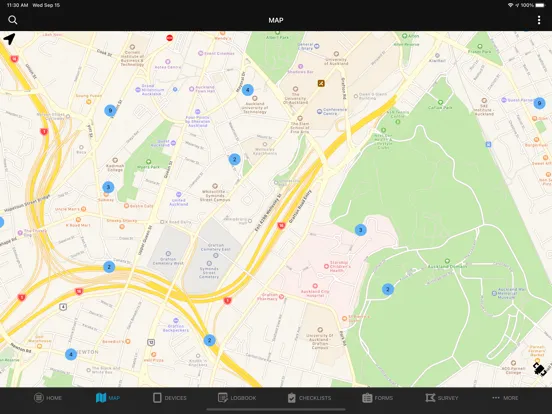The image size is (552, 414).
Task: Select the Elam School of Fine Arts pin
Action: click(300, 118)
